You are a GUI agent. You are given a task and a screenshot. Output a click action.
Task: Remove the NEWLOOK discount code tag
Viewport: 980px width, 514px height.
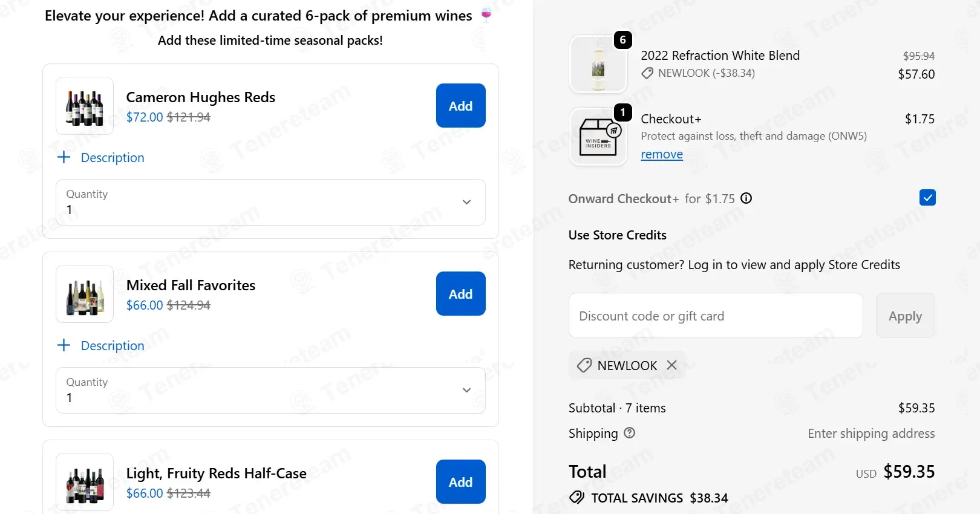(671, 365)
